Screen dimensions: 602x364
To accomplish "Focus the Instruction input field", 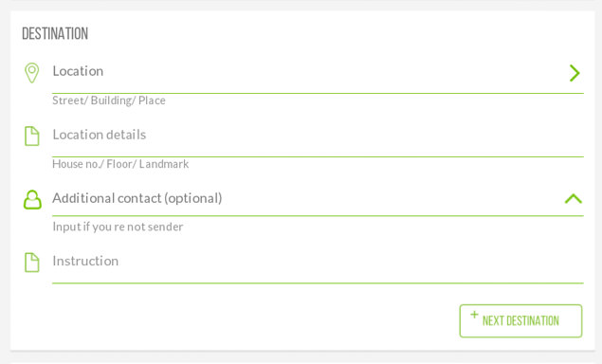I will pyautogui.click(x=318, y=264).
